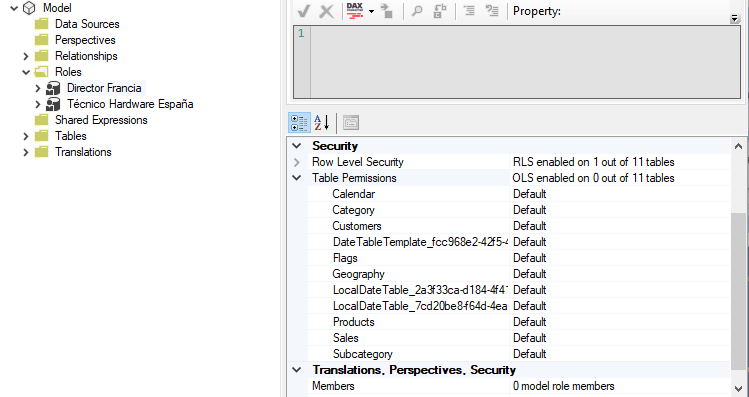Select the Shared Expressions tree item
Image resolution: width=749 pixels, height=397 pixels.
(101, 120)
